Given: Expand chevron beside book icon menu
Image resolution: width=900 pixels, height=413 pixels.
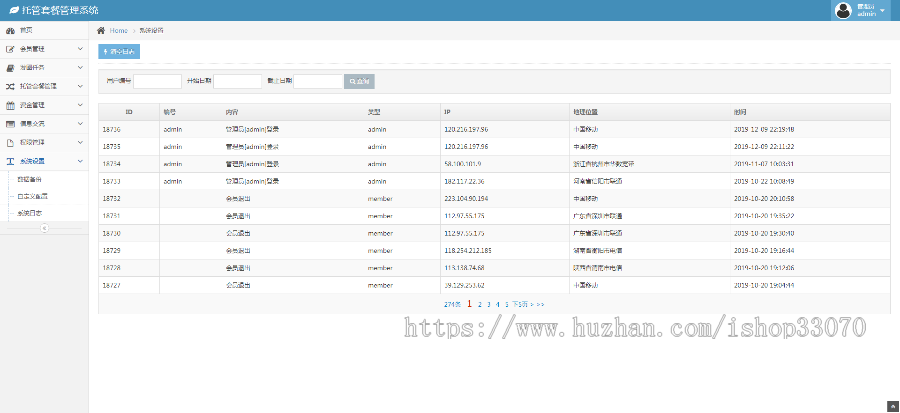Looking at the screenshot, I should [x=80, y=68].
